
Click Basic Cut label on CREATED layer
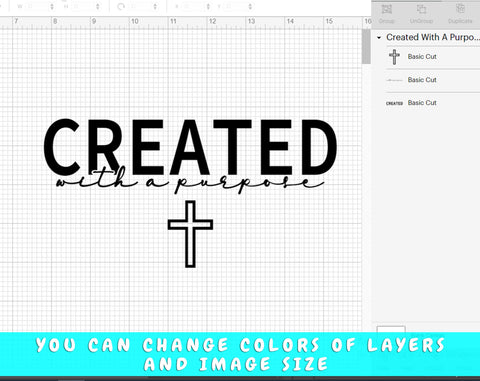point(422,103)
